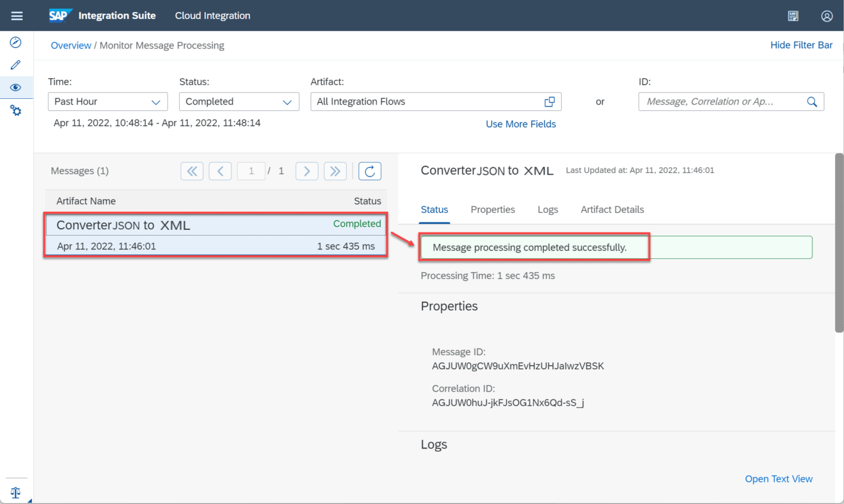
Task: Click Hide Filter Bar link
Action: pos(801,45)
